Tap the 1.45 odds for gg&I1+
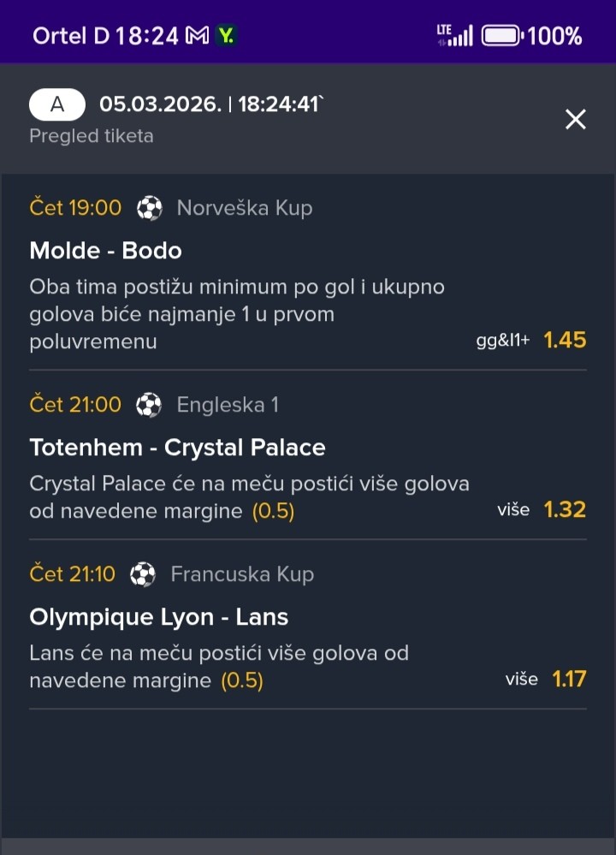Viewport: 616px width, 855px height. point(565,340)
